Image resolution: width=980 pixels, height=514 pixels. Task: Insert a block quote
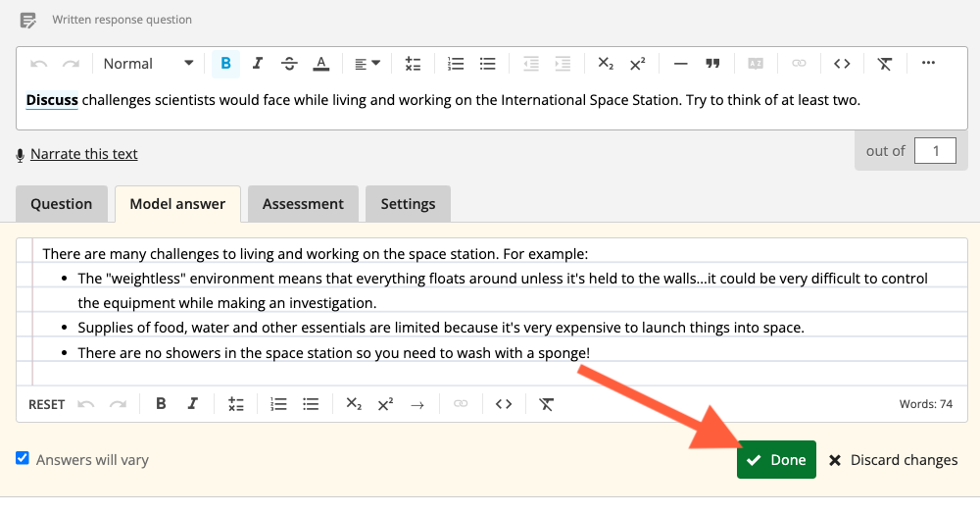tap(712, 64)
